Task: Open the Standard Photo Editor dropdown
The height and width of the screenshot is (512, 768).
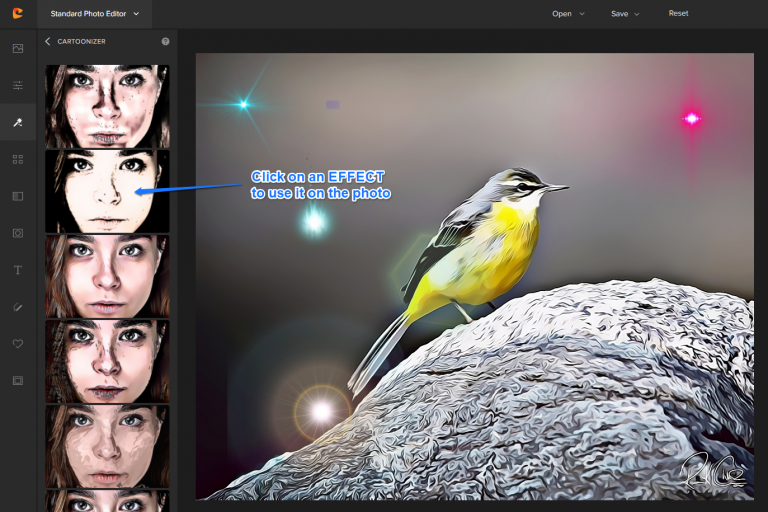Action: (95, 14)
